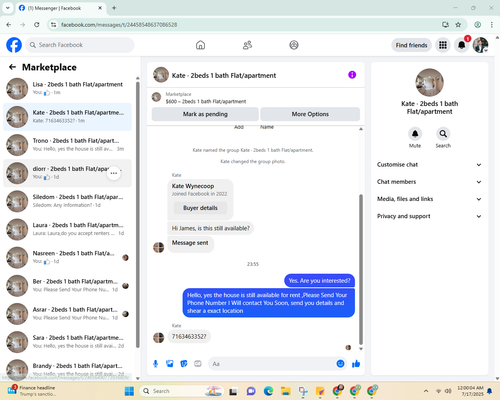Open Microsoft Edge from taskbar
This screenshot has height=400, width=500.
click(x=268, y=391)
